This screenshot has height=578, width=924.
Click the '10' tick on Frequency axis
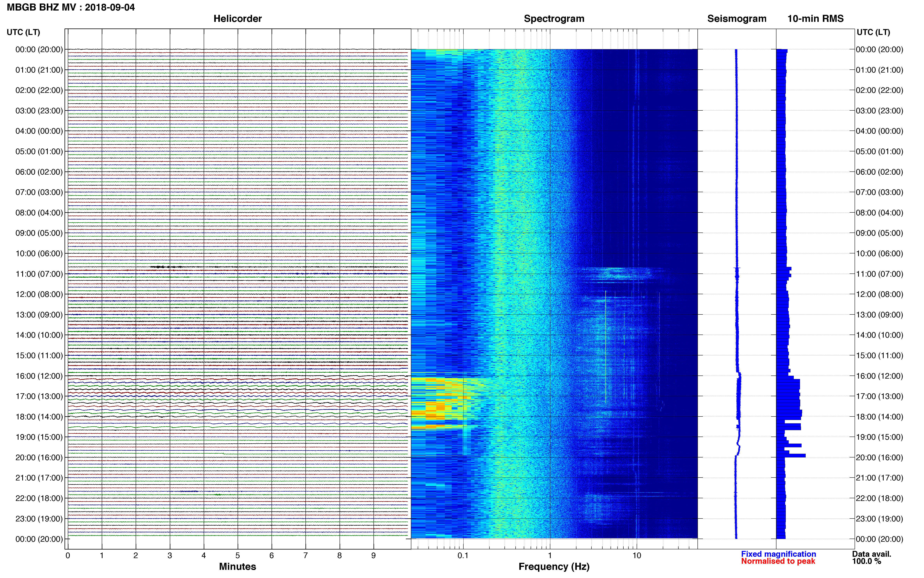(x=636, y=555)
